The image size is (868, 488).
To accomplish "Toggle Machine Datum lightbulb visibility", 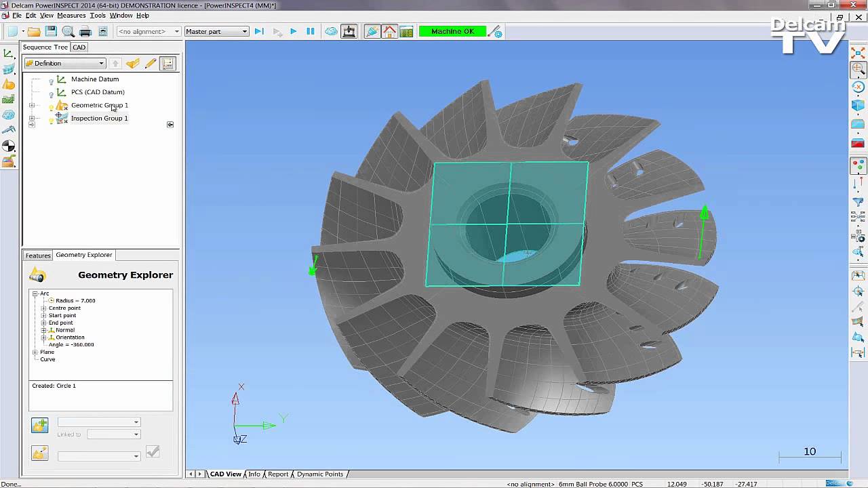I will (51, 81).
